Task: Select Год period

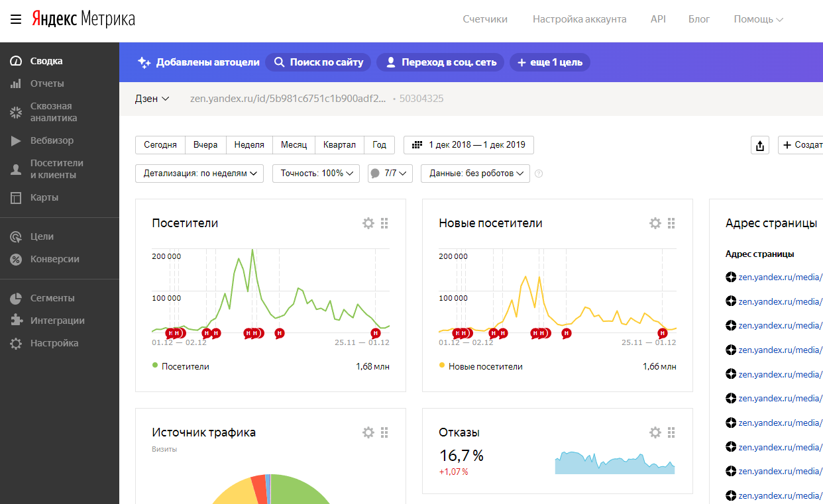Action: (379, 145)
